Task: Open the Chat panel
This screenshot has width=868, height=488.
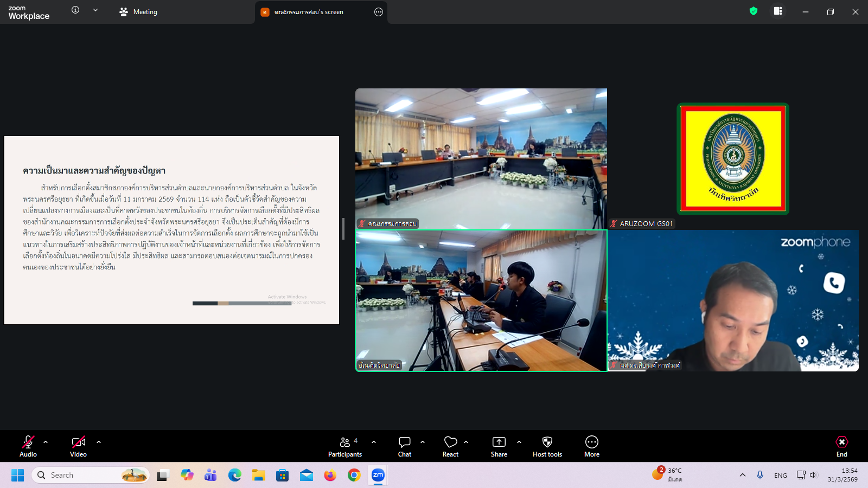Action: [405, 446]
